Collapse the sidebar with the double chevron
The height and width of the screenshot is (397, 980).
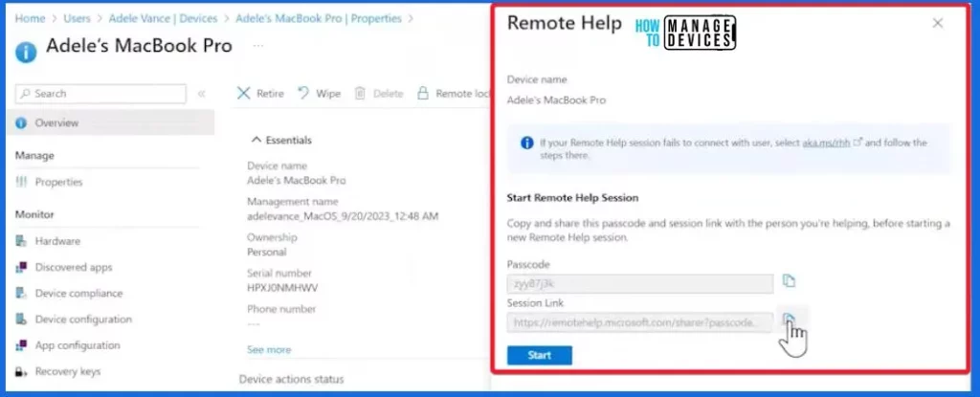click(201, 94)
